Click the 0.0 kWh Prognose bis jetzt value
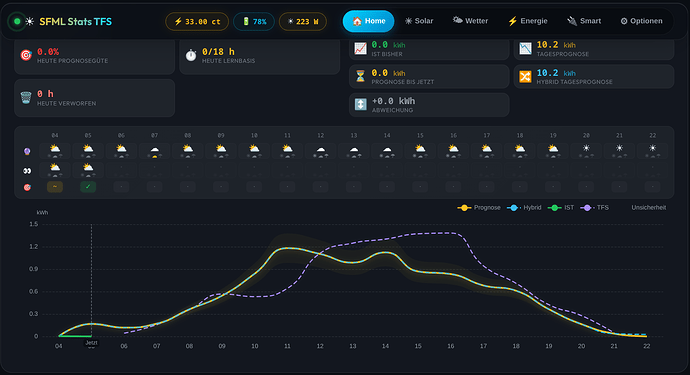 [x=389, y=73]
